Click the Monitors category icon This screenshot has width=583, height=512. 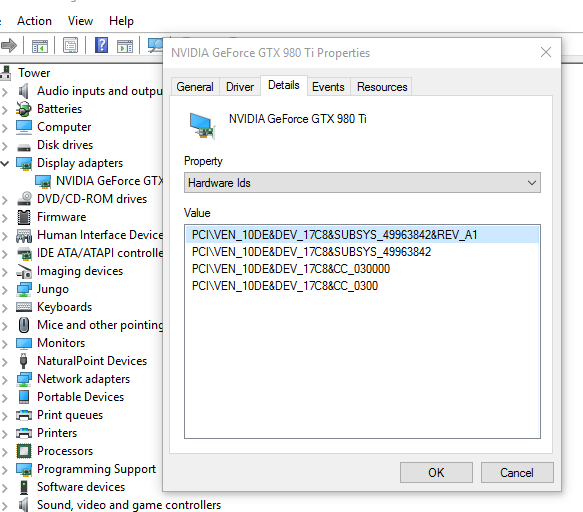[24, 343]
